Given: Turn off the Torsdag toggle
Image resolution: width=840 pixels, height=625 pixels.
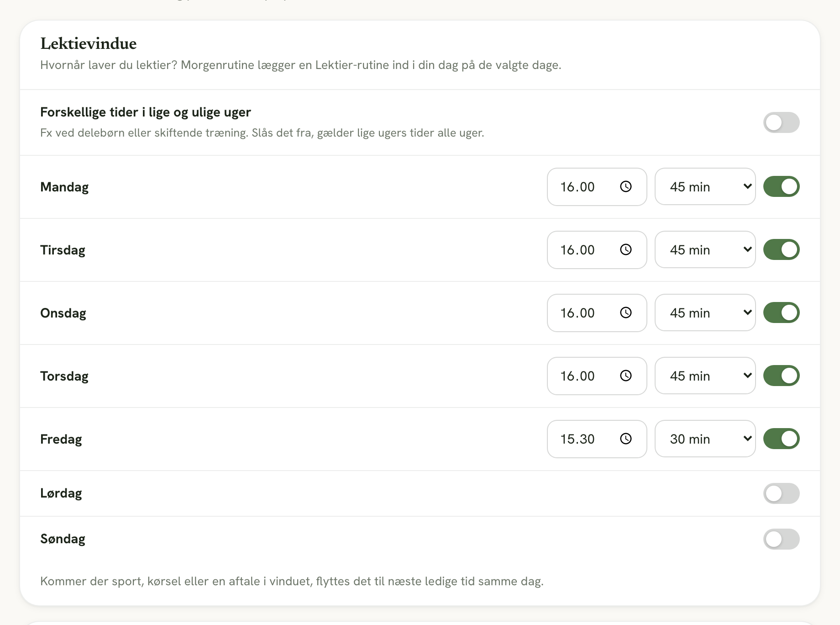Looking at the screenshot, I should (x=781, y=376).
